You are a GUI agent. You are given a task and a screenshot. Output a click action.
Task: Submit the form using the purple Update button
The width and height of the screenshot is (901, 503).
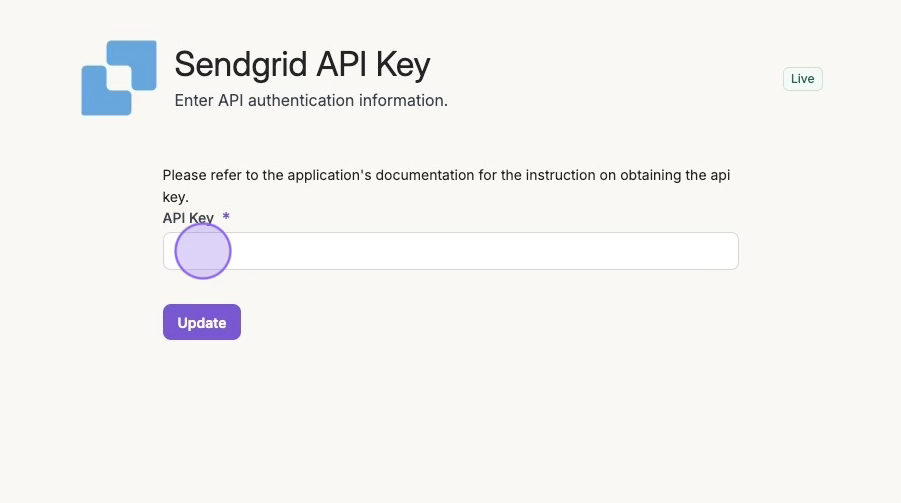pos(202,322)
